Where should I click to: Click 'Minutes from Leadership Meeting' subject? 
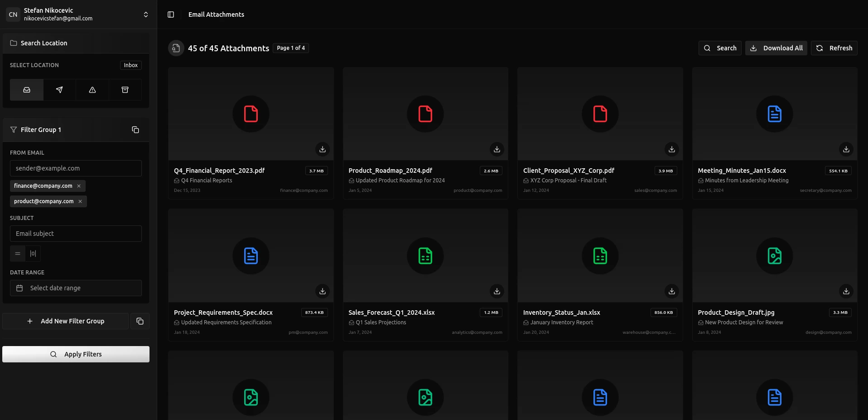747,181
